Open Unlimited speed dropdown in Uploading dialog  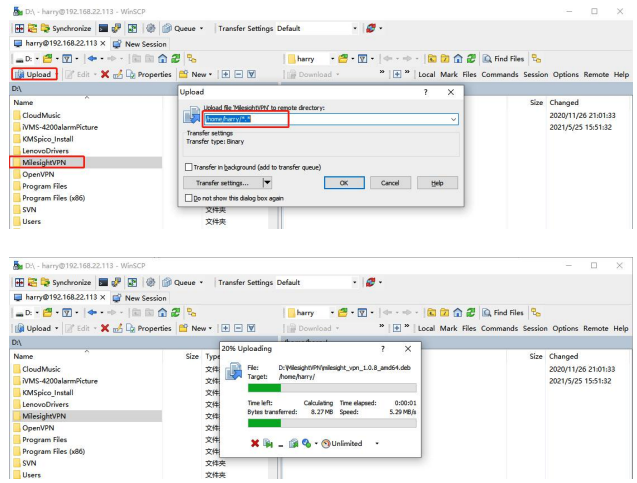coord(377,443)
